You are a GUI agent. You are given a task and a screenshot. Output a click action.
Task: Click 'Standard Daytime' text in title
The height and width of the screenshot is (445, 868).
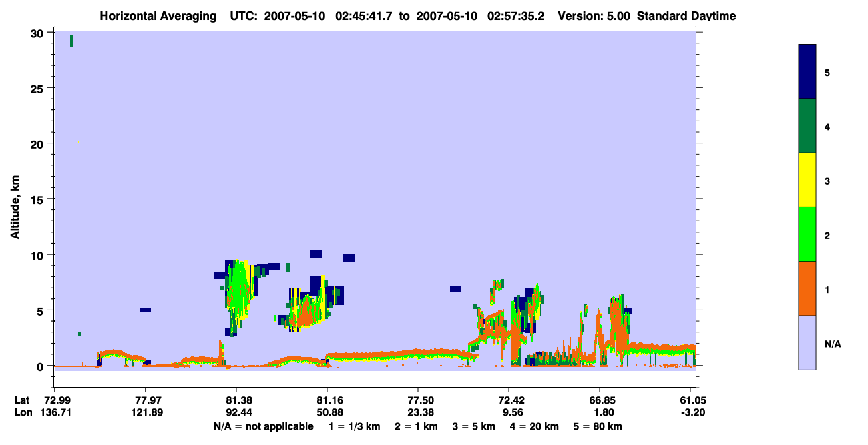pos(686,16)
